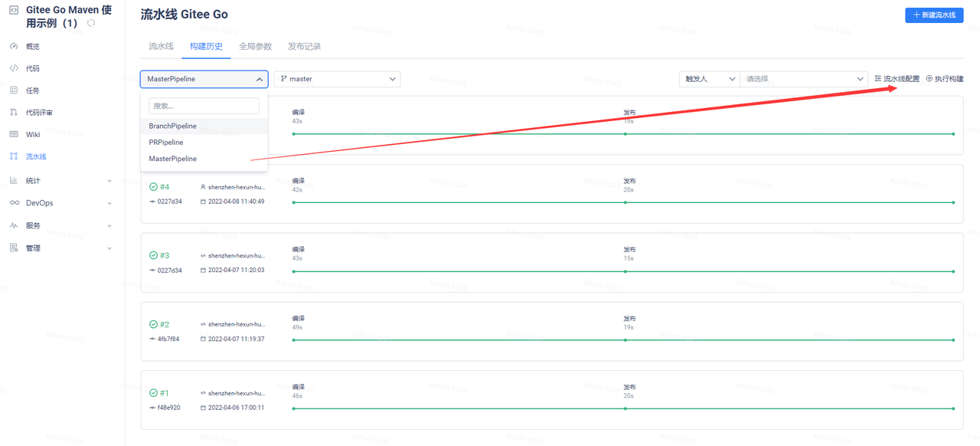Open the 代码 code sidebar item
This screenshot has height=446, width=980.
coord(32,68)
